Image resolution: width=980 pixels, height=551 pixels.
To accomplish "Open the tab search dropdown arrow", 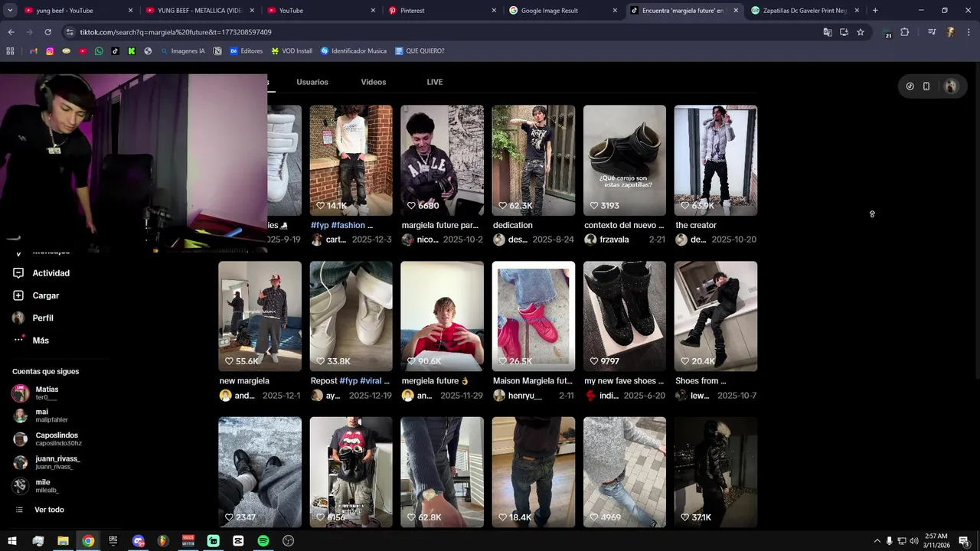I will click(x=11, y=11).
